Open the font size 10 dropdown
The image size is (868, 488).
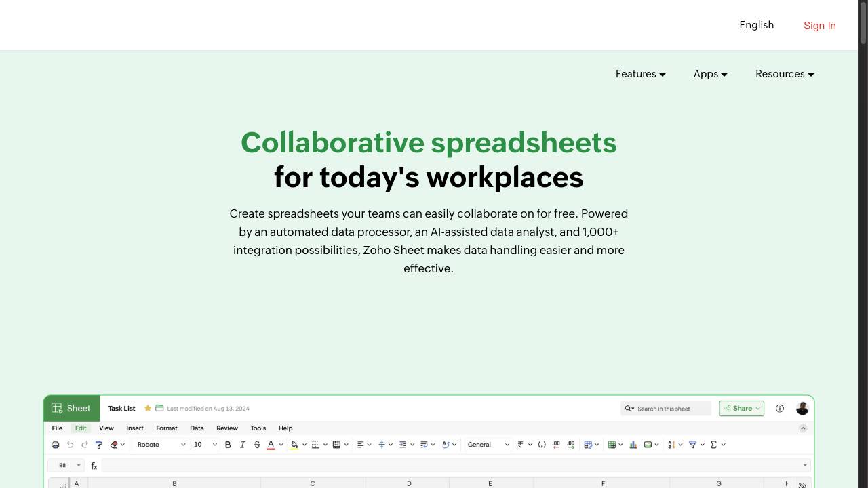tap(205, 445)
